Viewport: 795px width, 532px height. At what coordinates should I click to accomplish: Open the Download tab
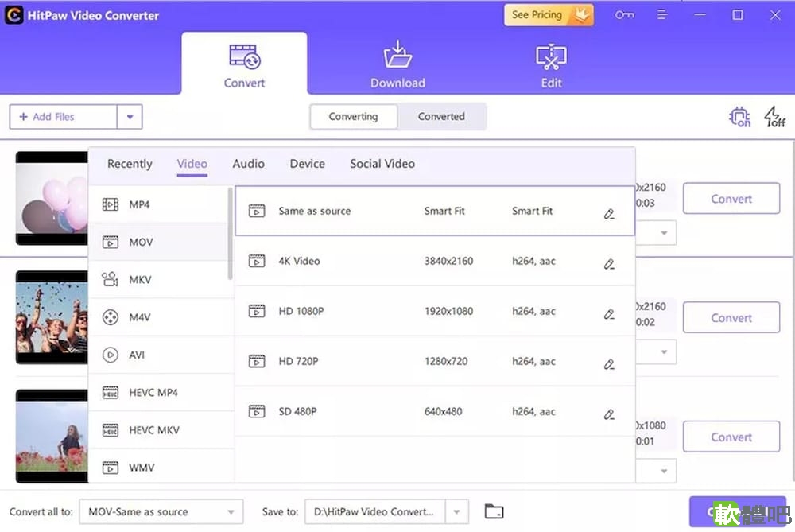tap(397, 66)
